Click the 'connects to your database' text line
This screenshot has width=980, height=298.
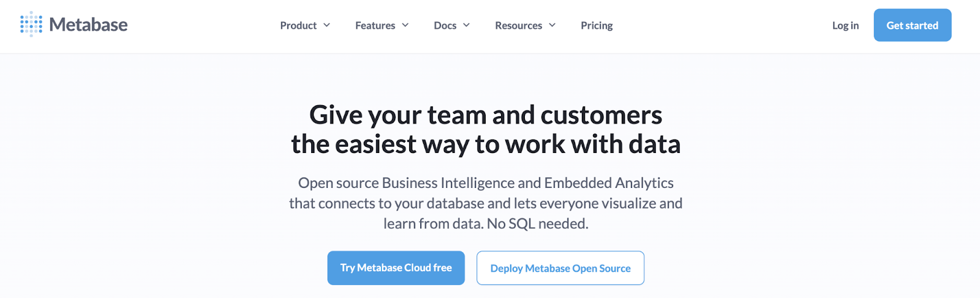pos(486,203)
